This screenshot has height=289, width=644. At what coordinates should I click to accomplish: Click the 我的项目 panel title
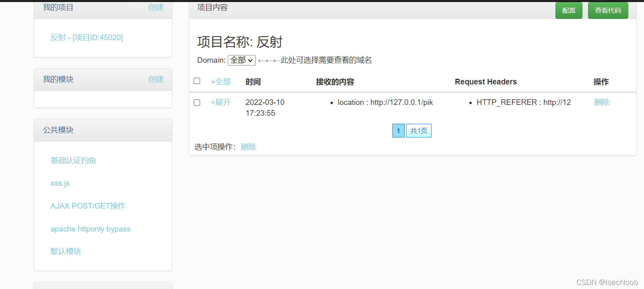coord(58,7)
